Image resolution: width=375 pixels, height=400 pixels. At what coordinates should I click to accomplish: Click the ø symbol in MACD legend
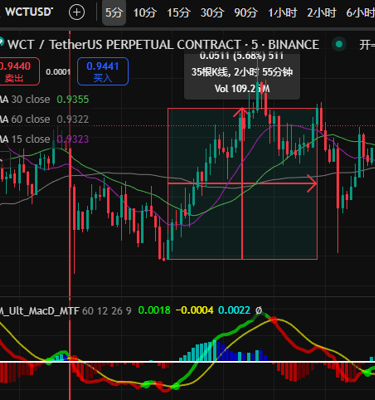pyautogui.click(x=259, y=310)
